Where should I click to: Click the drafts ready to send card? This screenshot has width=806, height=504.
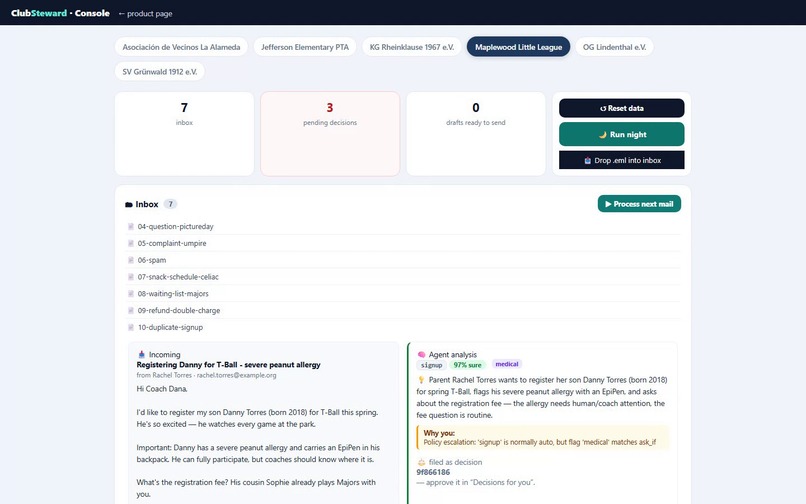point(475,134)
